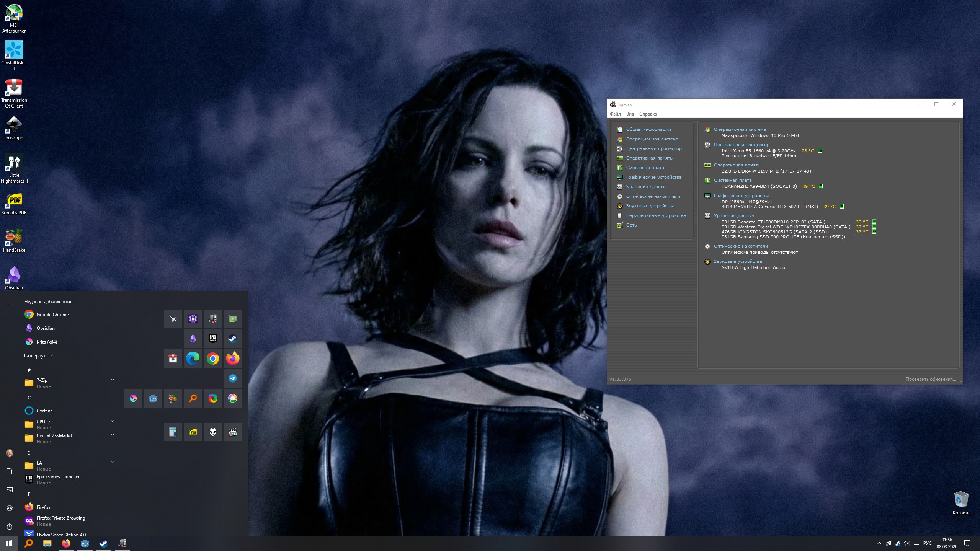Open Epic Games tile in Start

coord(212,339)
